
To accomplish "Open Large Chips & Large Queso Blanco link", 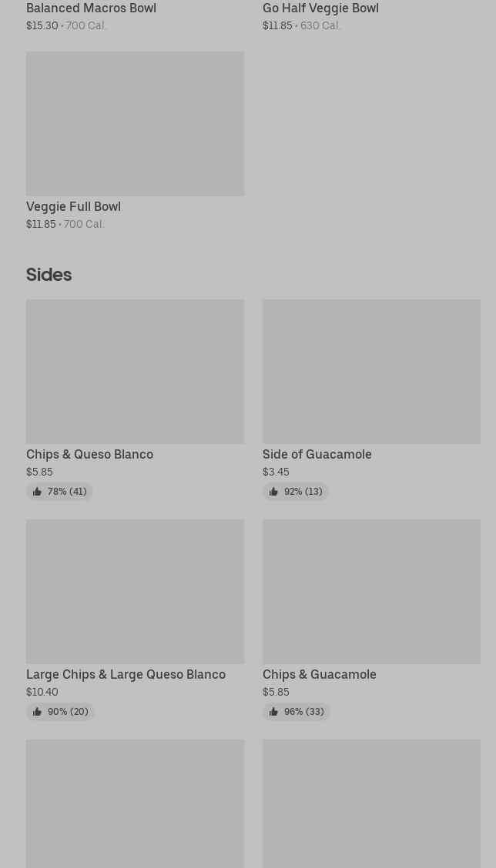I will pyautogui.click(x=126, y=675).
